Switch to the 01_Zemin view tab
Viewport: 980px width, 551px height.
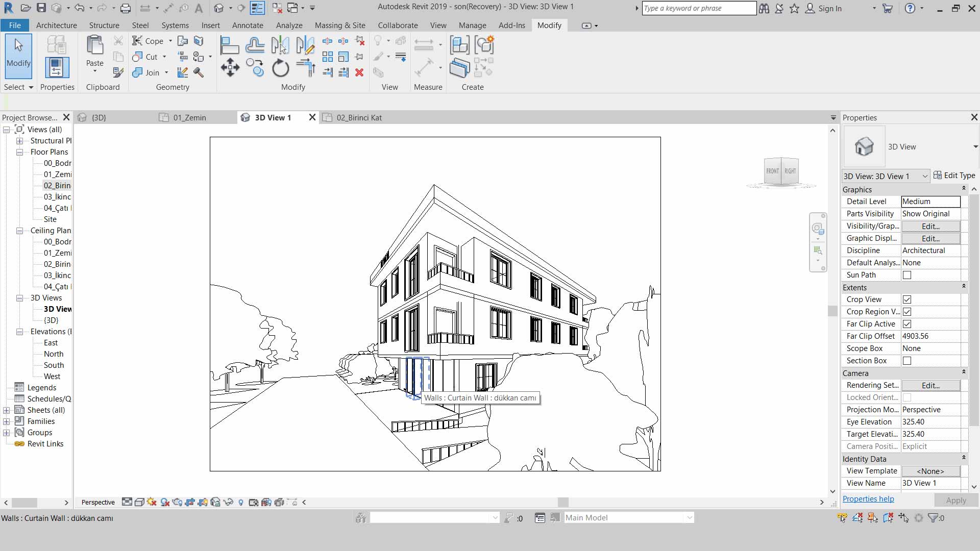coord(189,117)
